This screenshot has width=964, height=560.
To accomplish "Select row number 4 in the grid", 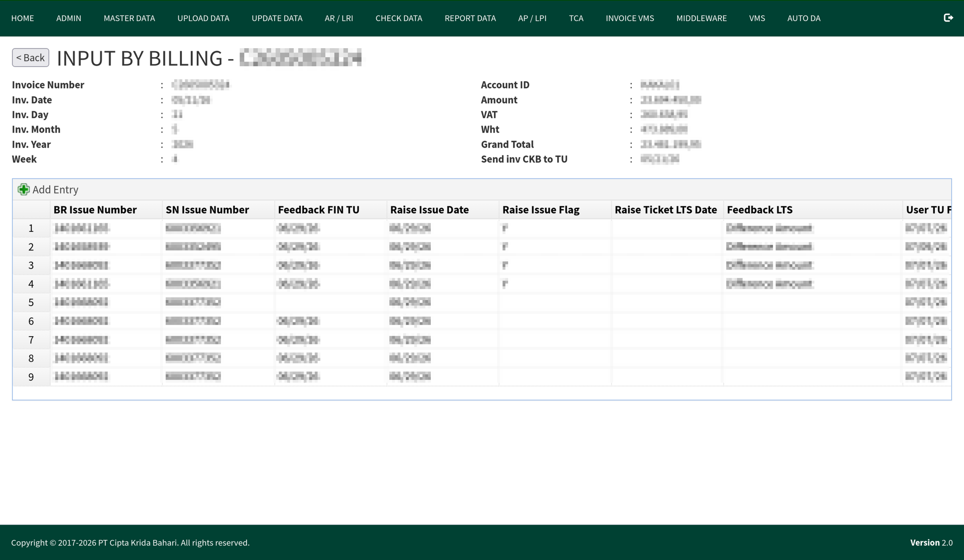I will coord(31,284).
